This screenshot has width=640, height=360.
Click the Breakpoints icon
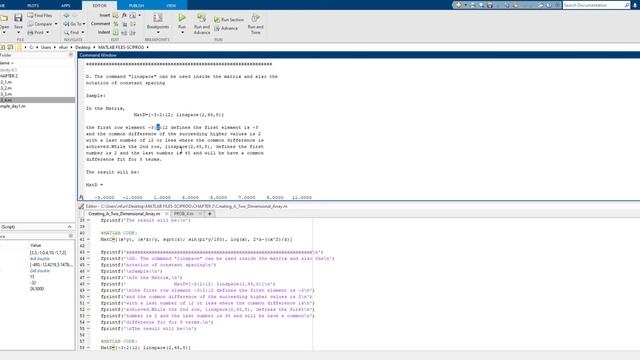coord(158,18)
